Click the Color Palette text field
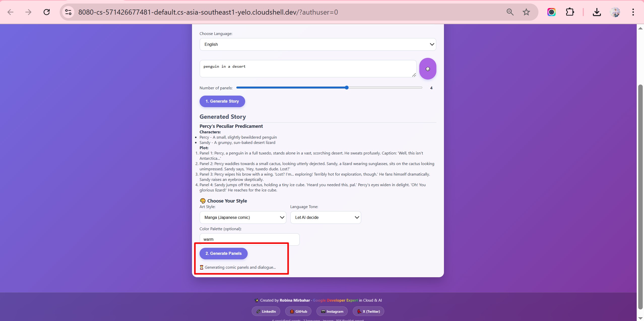This screenshot has width=644, height=321. coord(249,239)
